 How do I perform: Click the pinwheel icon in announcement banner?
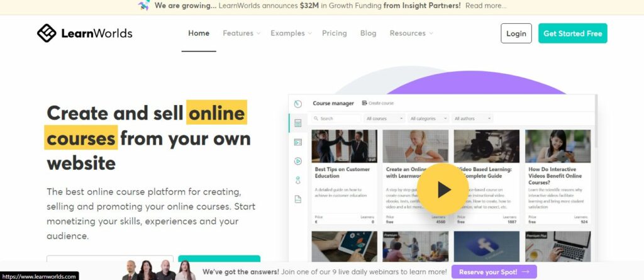(x=144, y=6)
